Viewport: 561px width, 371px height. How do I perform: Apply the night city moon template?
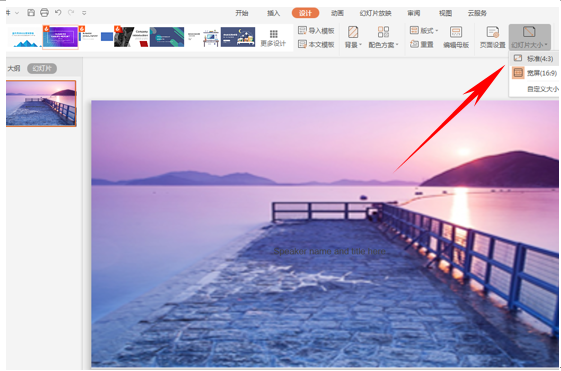[x=238, y=37]
